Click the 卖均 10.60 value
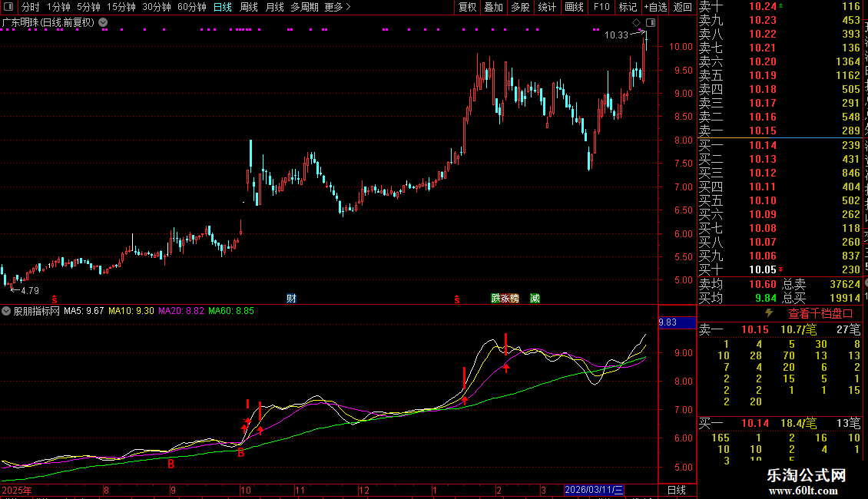Viewport: 868px width, 499px height. [x=762, y=284]
